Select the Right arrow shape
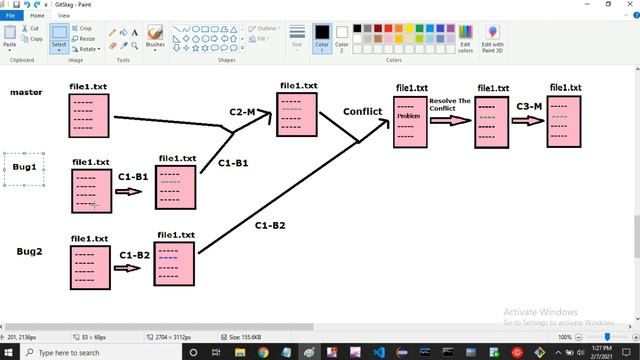The height and width of the screenshot is (360, 640). click(215, 39)
